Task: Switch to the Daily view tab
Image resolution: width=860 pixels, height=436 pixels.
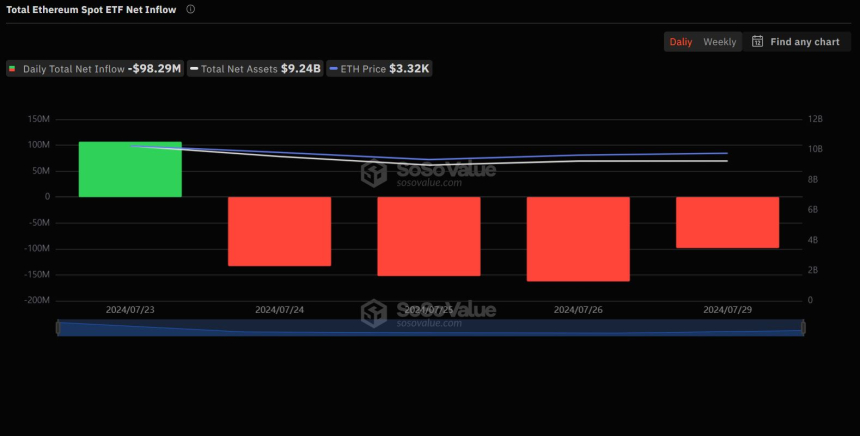Action: pos(681,42)
